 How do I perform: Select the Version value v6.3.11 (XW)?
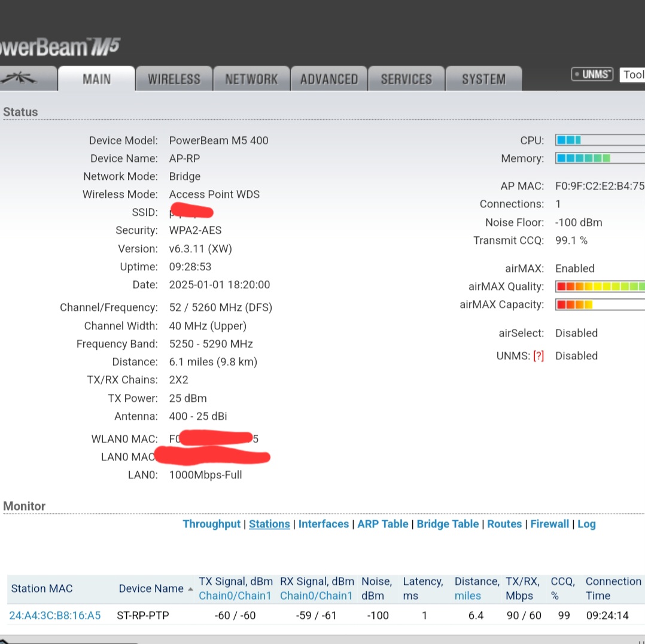pos(200,249)
